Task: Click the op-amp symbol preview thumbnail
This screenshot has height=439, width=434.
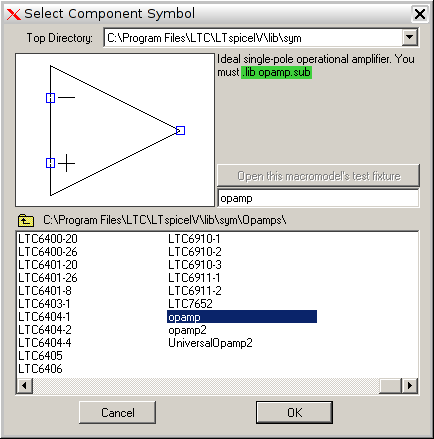Action: [x=115, y=130]
